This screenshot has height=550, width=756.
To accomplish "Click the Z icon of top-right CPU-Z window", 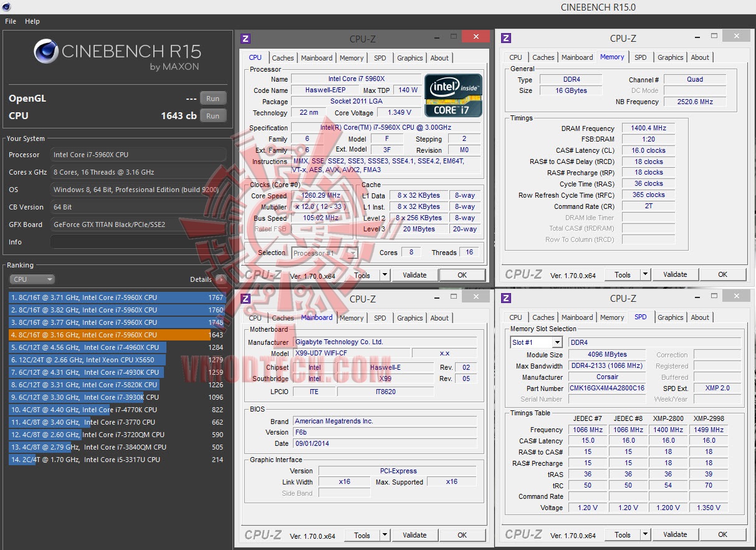I will pos(506,38).
